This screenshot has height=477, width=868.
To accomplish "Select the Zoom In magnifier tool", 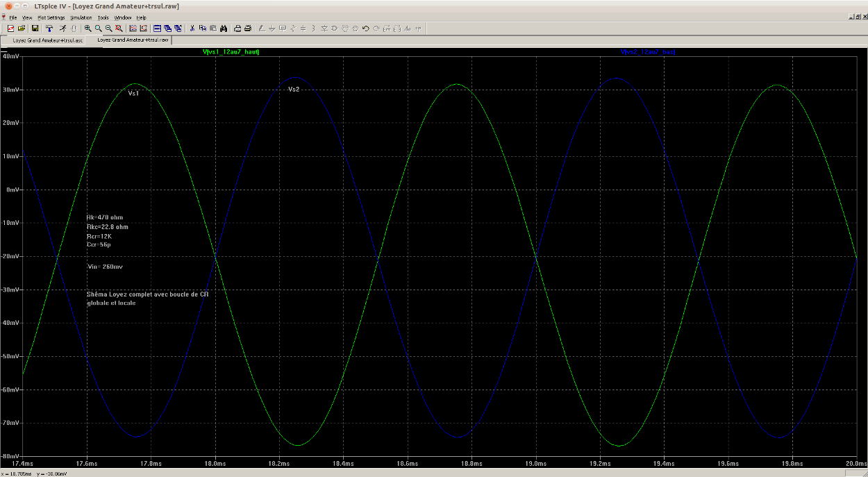I will (x=87, y=28).
